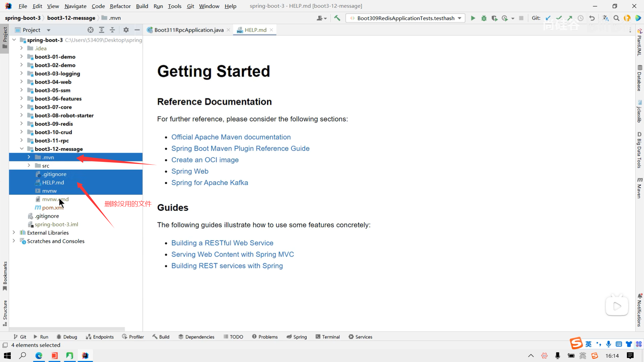Click Git commit checkmark icon
Viewport: 644px width, 362px height.
(559, 18)
